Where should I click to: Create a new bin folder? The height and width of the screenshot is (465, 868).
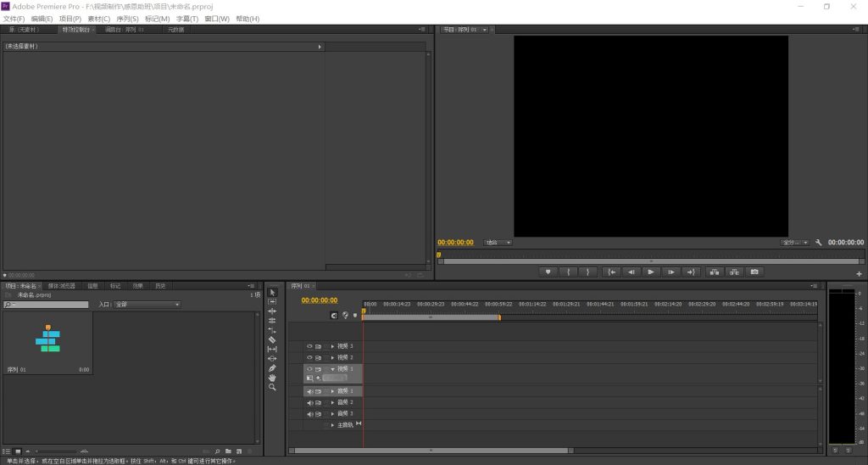coord(228,451)
